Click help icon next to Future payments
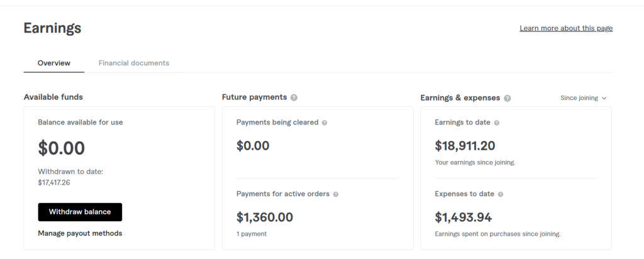The width and height of the screenshot is (644, 259). click(x=294, y=97)
